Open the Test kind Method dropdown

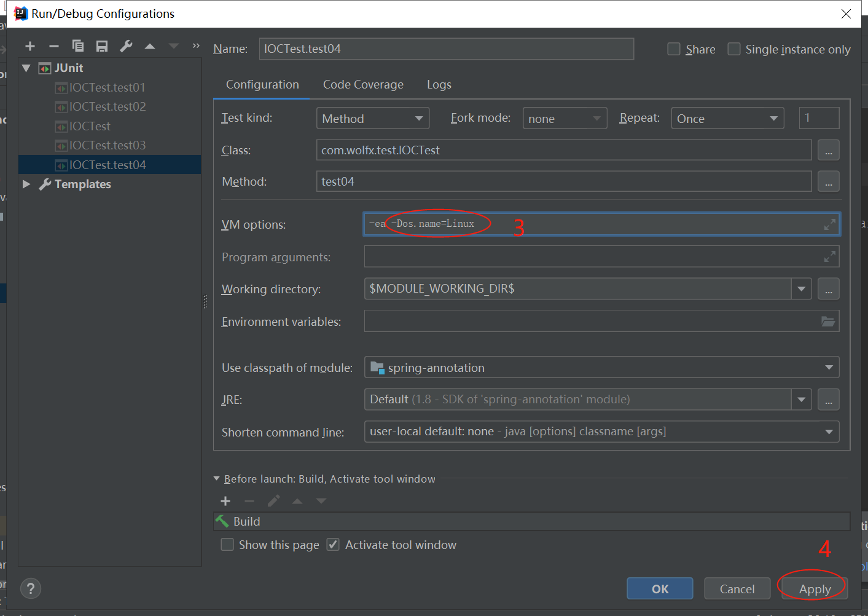[x=373, y=118]
